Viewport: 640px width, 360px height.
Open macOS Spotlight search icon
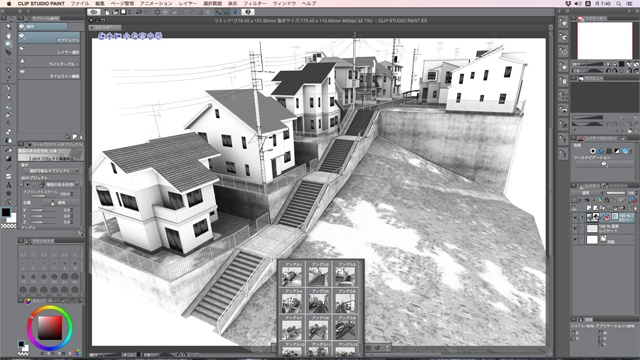pyautogui.click(x=619, y=3)
